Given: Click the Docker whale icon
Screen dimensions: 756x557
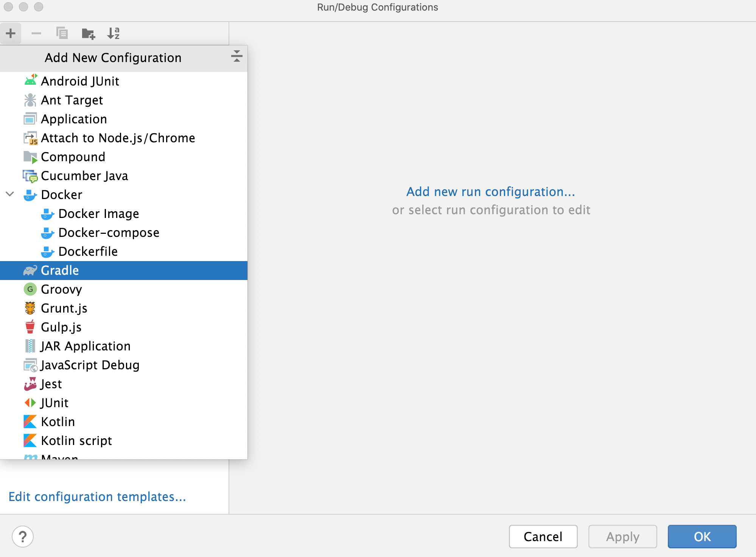Looking at the screenshot, I should click(30, 194).
